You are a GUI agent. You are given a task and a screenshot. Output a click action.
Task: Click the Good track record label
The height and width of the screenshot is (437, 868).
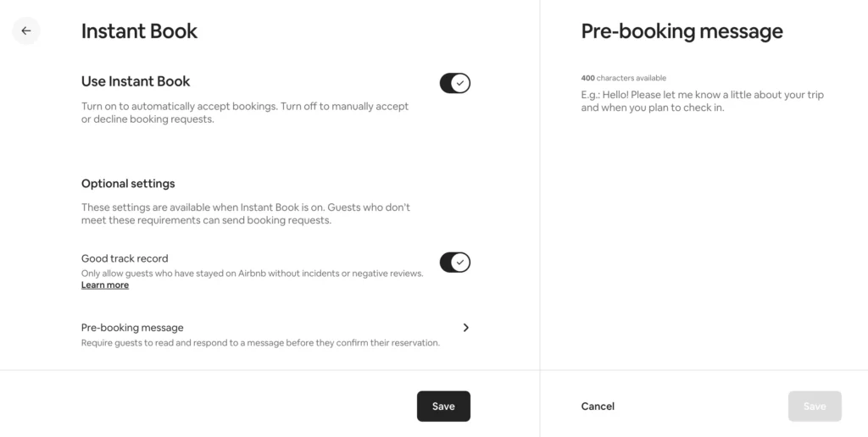125,258
